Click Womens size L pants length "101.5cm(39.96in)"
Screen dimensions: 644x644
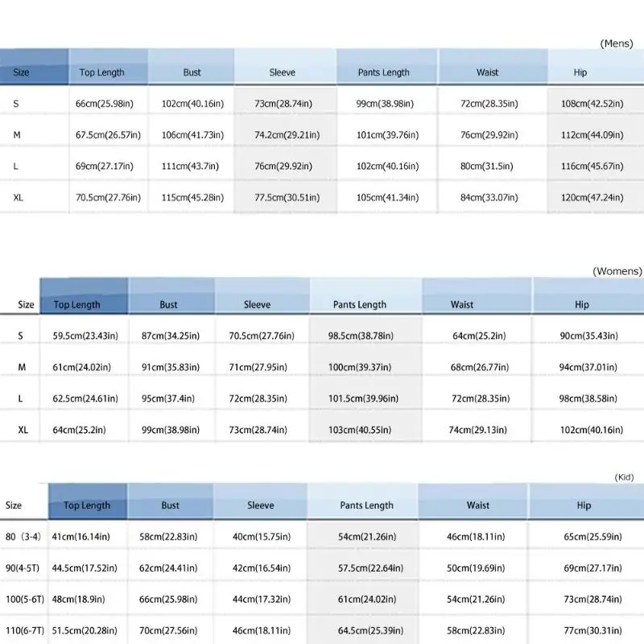point(363,398)
